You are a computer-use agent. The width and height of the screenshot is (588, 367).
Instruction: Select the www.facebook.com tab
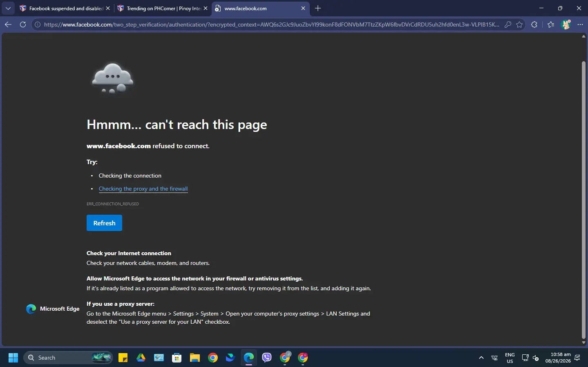click(260, 8)
